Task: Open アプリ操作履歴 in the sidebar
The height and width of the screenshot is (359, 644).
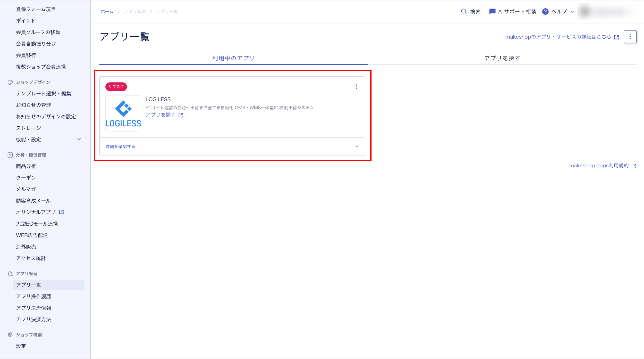Action: point(33,296)
